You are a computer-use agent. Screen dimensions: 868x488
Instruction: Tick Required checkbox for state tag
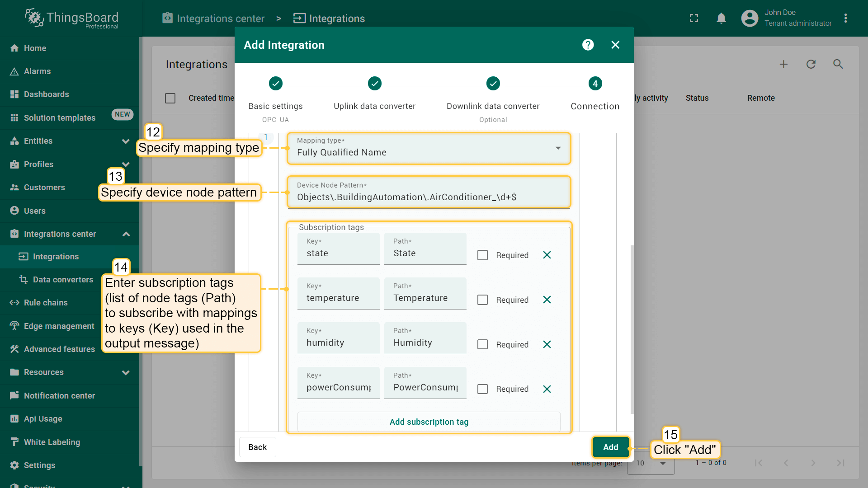click(482, 255)
